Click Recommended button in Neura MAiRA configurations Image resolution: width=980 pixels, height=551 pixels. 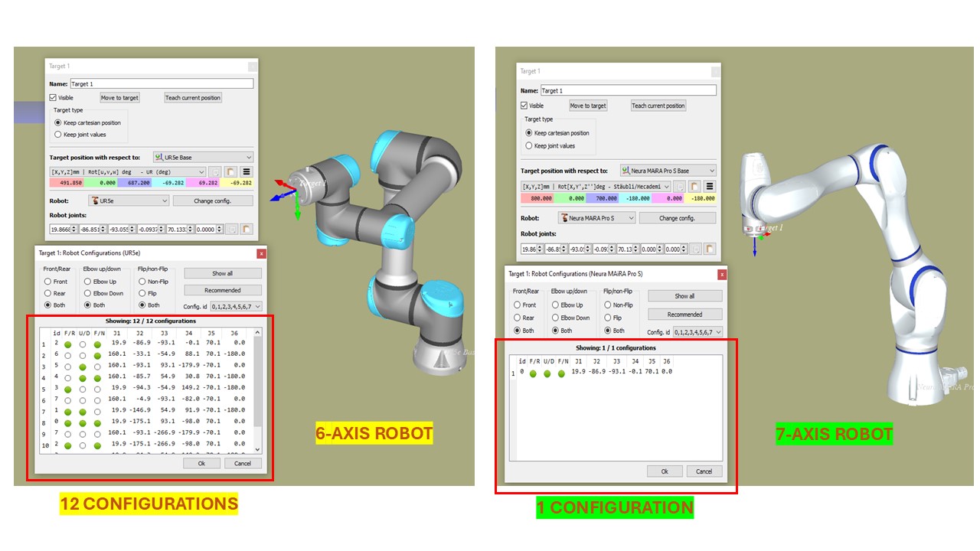[x=684, y=315]
